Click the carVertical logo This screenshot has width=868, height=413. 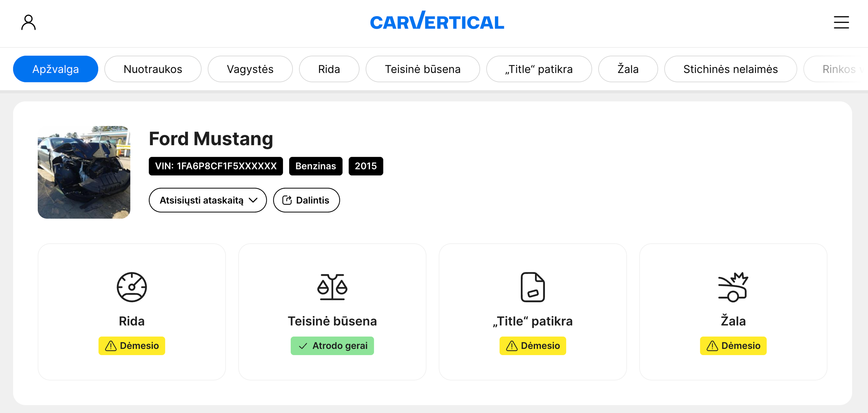coord(437,21)
